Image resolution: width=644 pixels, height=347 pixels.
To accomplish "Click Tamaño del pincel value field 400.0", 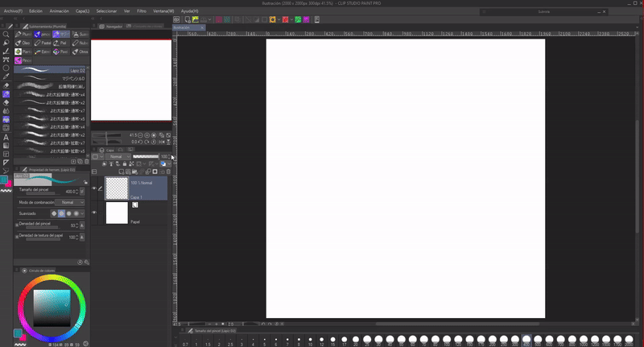I will [70, 192].
